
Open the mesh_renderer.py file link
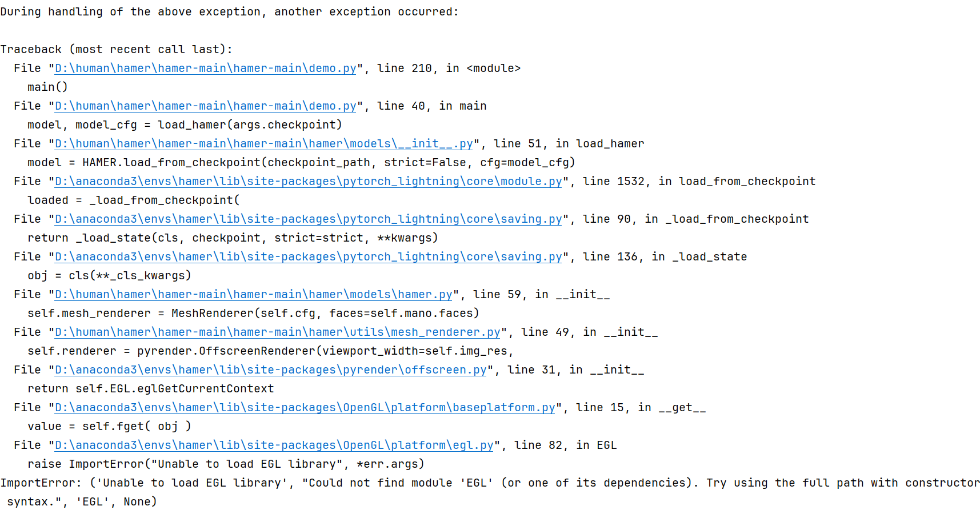point(278,332)
